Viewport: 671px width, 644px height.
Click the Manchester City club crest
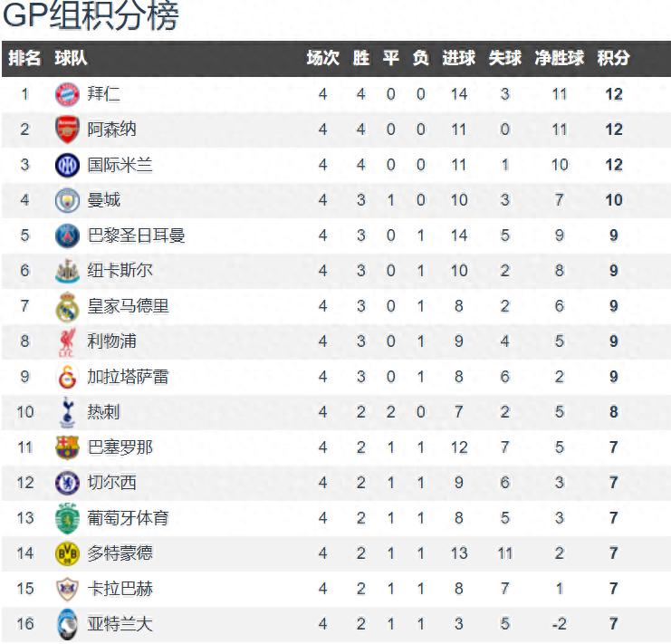tap(68, 200)
